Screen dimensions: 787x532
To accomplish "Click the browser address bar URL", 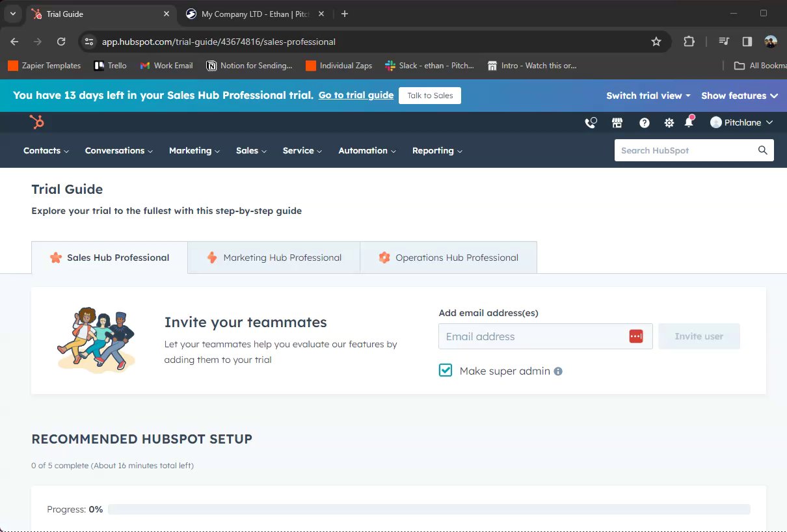I will [219, 42].
